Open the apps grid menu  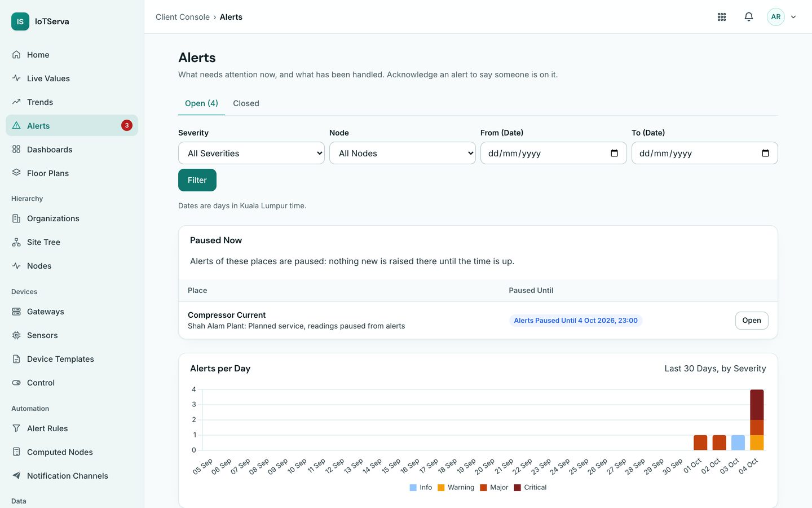pyautogui.click(x=722, y=17)
